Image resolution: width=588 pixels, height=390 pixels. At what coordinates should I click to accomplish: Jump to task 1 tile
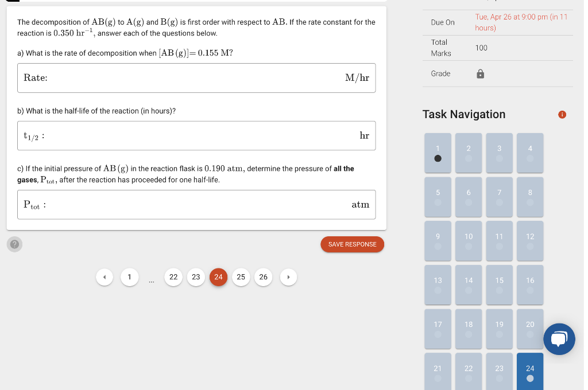pos(438,153)
